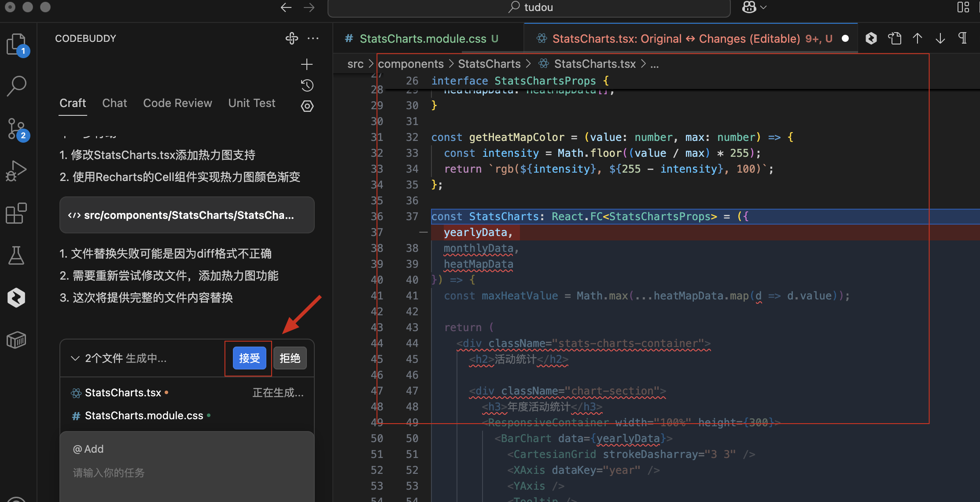Open the Explorer view in activity bar
The height and width of the screenshot is (502, 980).
tap(17, 44)
